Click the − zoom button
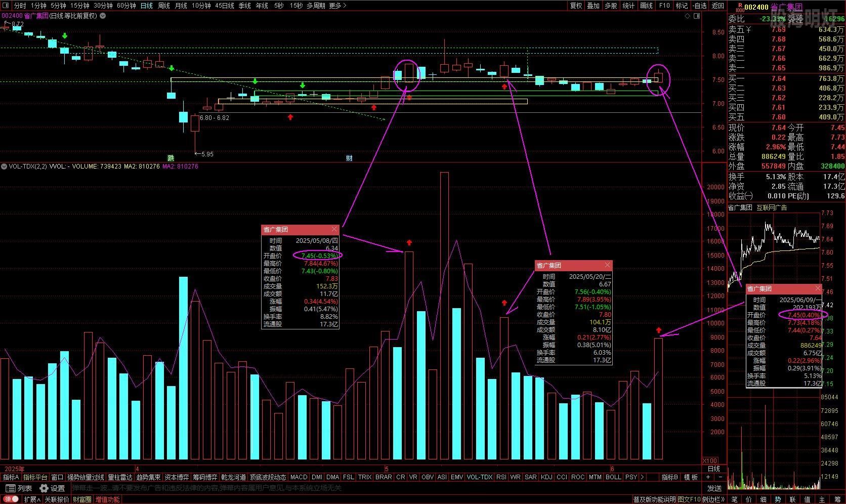This screenshot has height=504, width=846. click(721, 477)
